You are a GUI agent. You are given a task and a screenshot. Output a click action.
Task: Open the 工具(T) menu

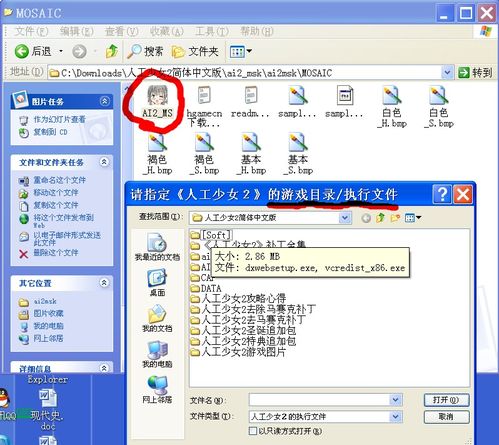(212, 31)
